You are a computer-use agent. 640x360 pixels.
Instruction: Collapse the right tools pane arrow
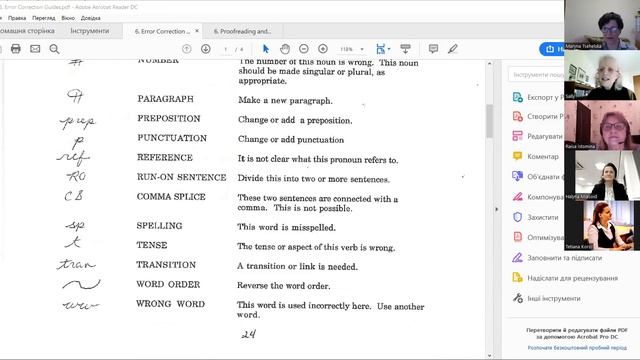pos(497,209)
